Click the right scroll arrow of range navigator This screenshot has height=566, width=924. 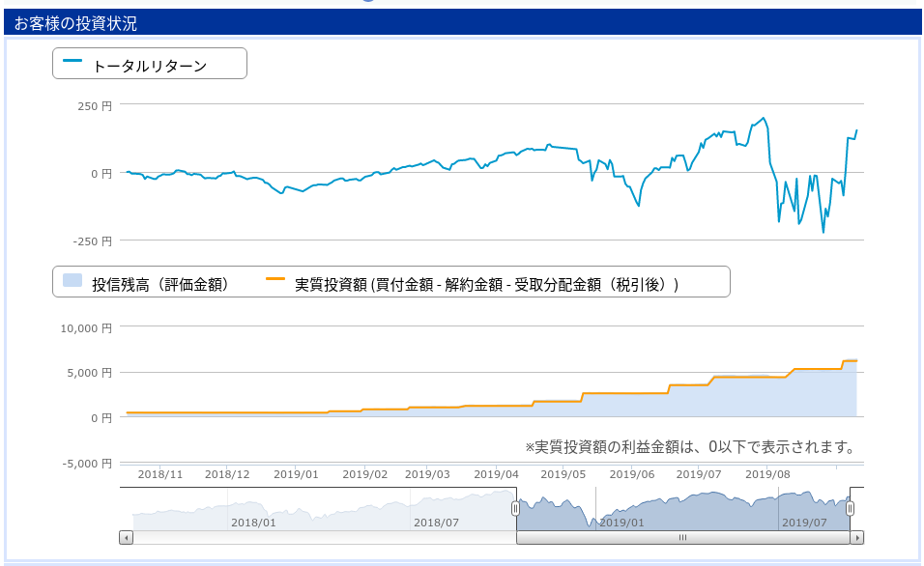856,537
